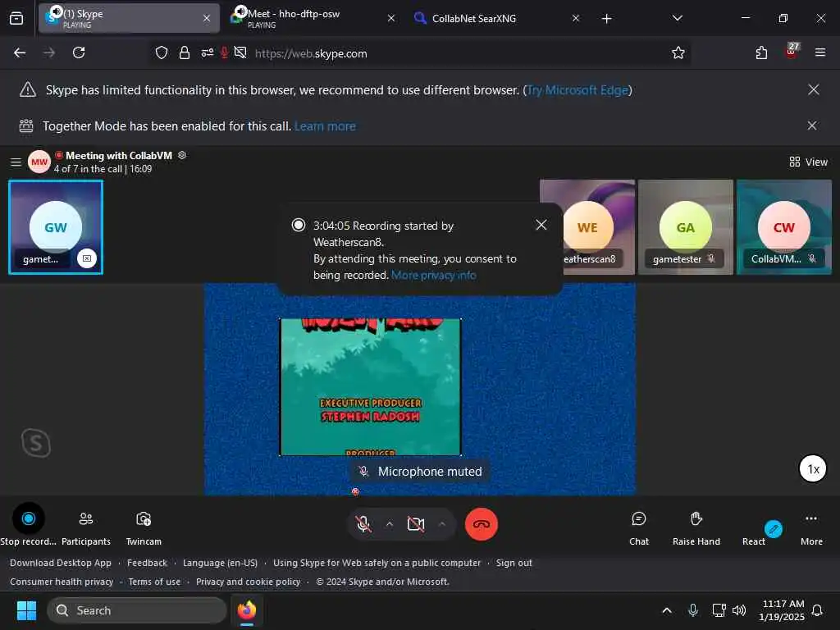
Task: Go back in browser history
Action: [x=20, y=52]
